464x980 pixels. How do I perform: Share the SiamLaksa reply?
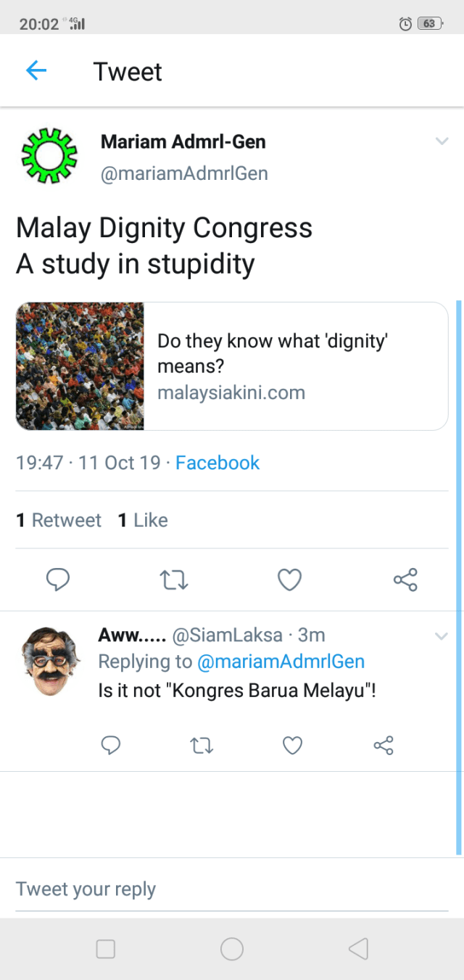point(383,745)
